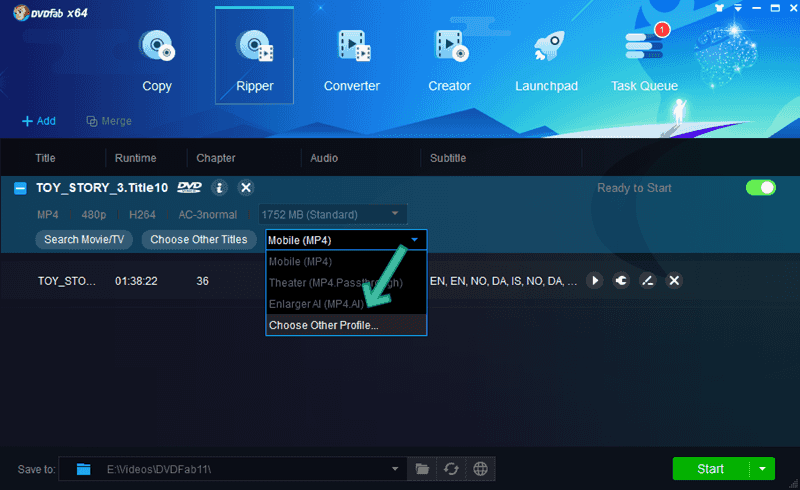Click the Title column header

point(45,158)
